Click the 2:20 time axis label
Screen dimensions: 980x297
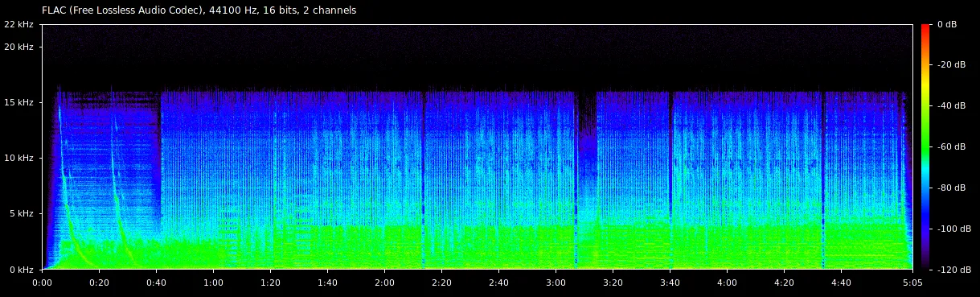441,283
